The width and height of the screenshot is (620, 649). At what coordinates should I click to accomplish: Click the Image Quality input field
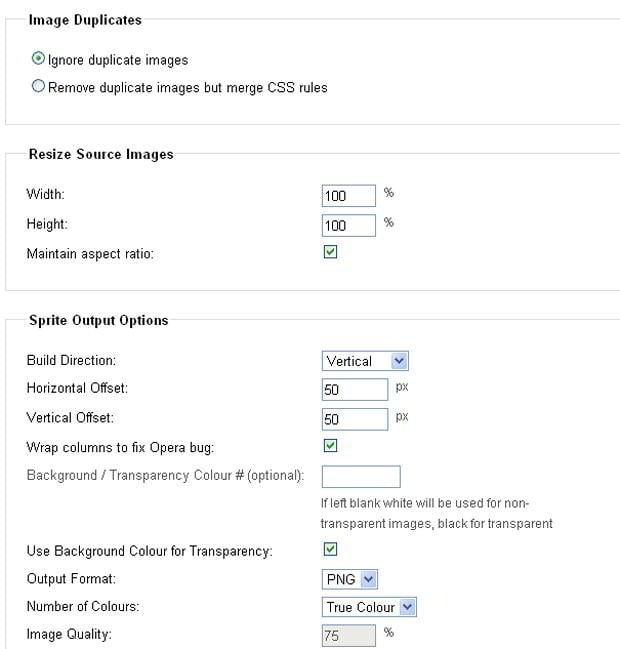[348, 635]
